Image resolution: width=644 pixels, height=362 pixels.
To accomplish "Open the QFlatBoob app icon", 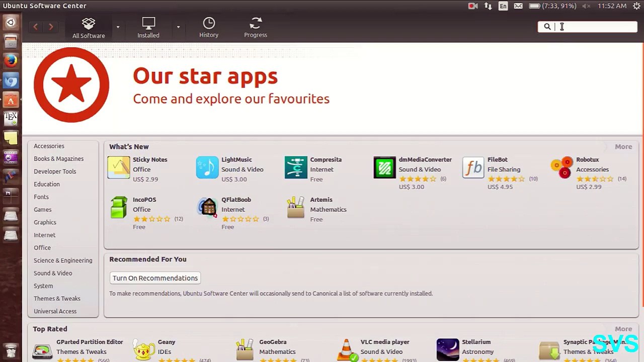I will (207, 208).
